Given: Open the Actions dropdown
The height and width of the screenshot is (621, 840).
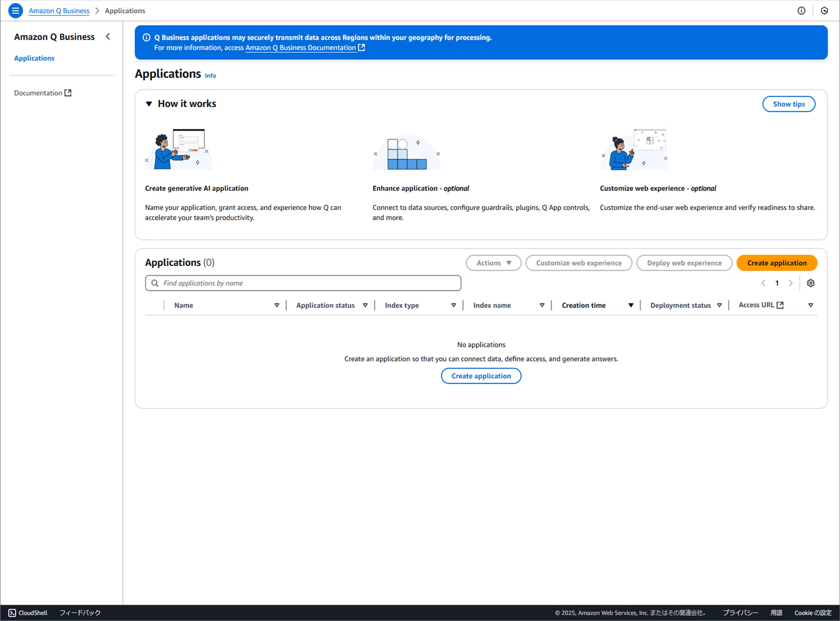Looking at the screenshot, I should point(493,263).
